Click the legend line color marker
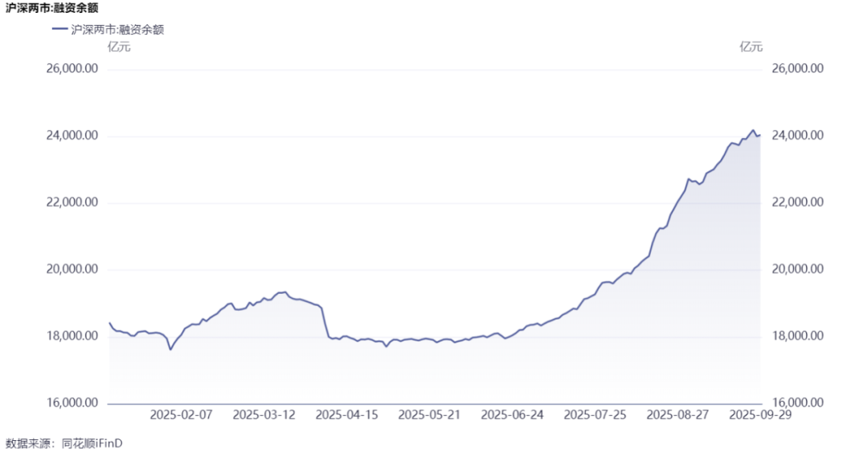The width and height of the screenshot is (868, 449). (59, 30)
